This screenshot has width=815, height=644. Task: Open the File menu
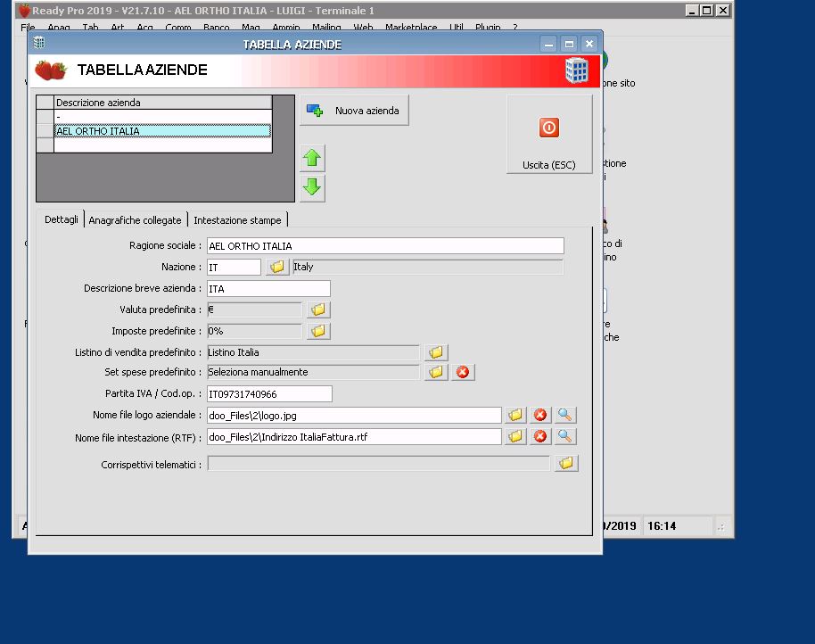point(28,28)
